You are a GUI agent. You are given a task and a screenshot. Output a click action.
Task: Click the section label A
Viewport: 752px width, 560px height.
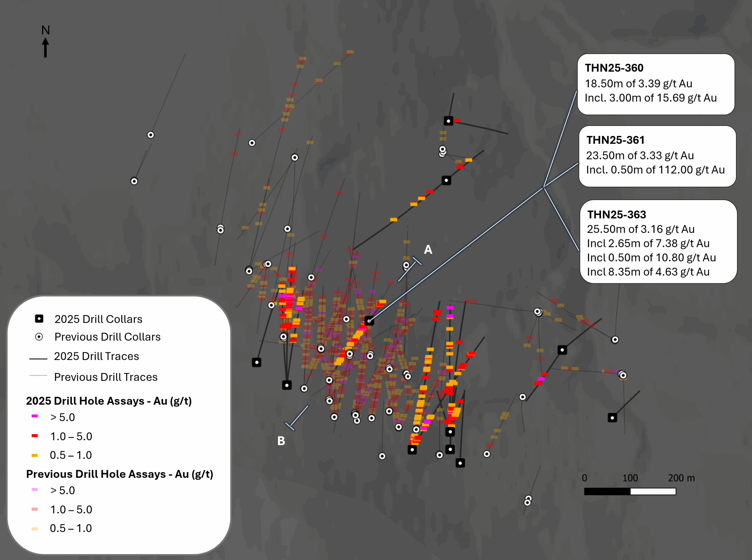(x=428, y=250)
